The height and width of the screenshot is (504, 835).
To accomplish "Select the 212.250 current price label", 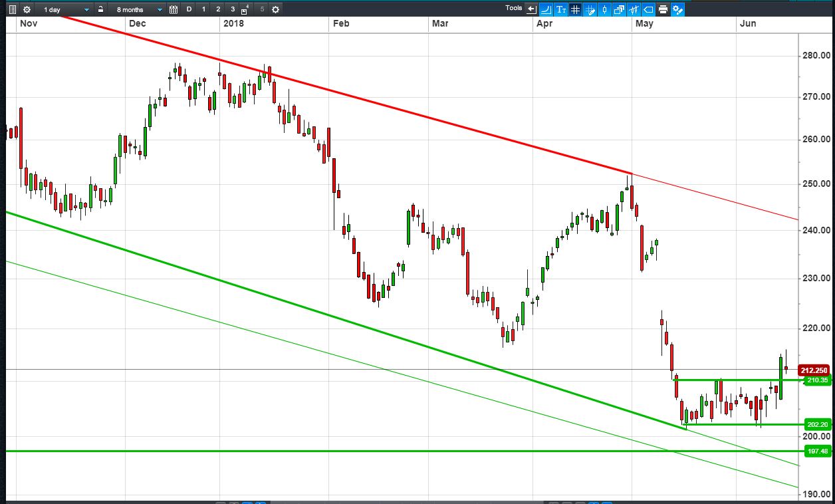I will tap(815, 370).
